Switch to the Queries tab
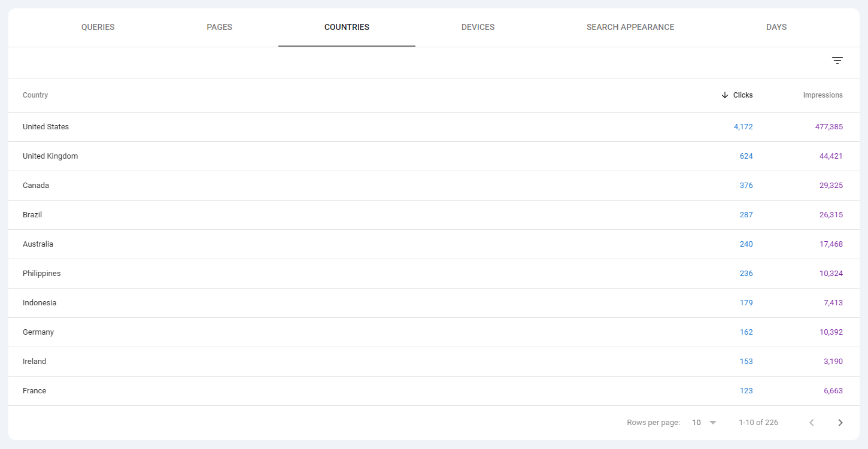The height and width of the screenshot is (449, 868). pos(98,28)
